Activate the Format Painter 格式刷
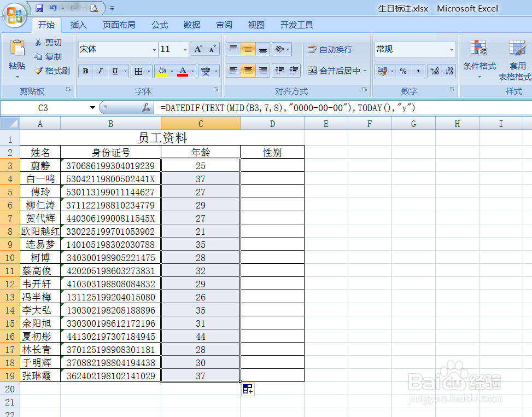Viewport: 532px width, 417px height. 52,71
